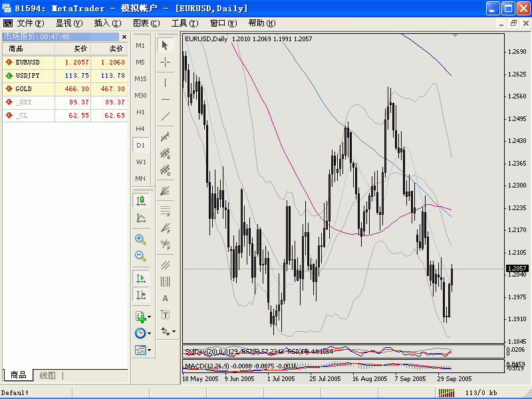Select the crosshair tool
532x399 pixels.
point(165,62)
